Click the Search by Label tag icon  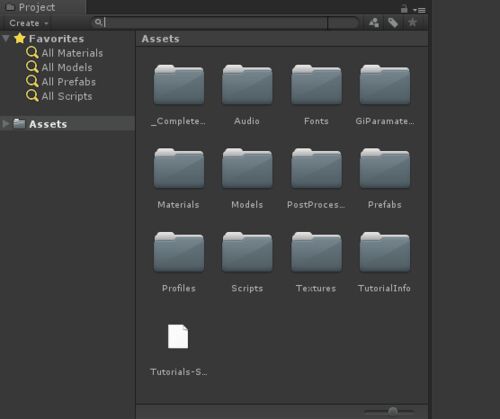tap(393, 23)
